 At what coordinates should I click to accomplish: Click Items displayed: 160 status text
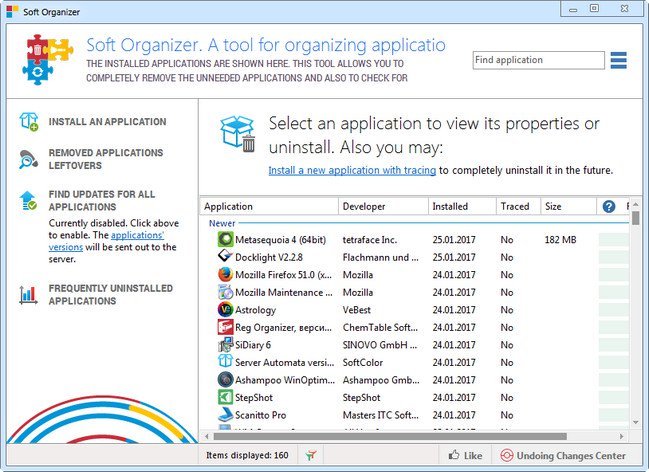pos(247,455)
